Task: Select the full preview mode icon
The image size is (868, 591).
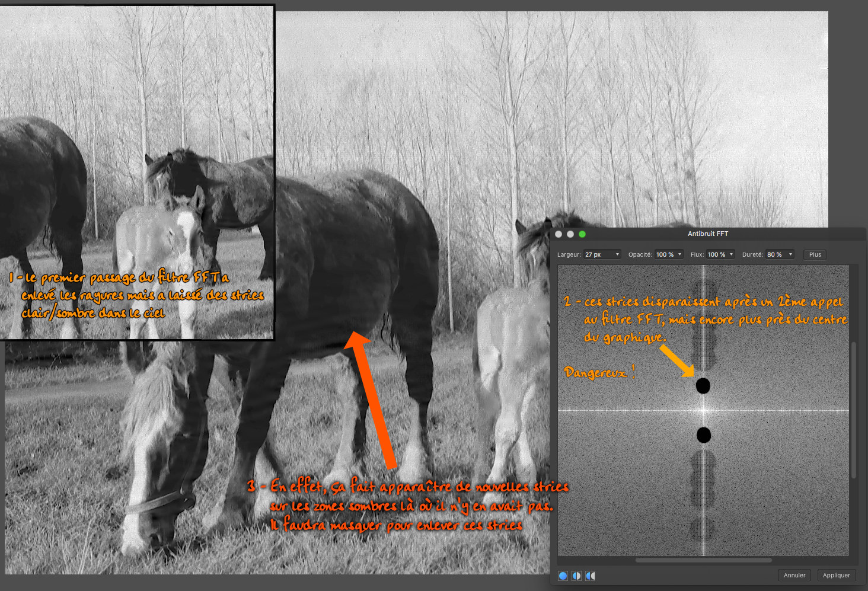Action: (563, 576)
